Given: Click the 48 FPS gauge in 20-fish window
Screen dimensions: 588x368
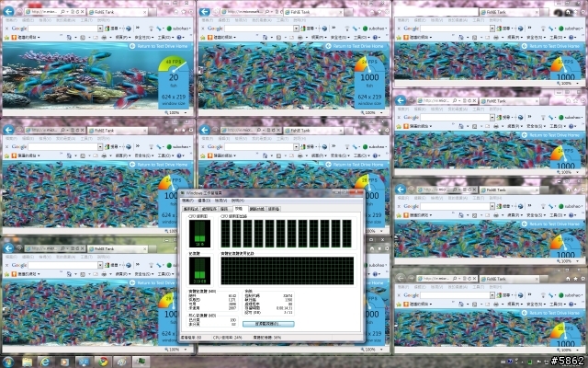Looking at the screenshot, I should tap(173, 63).
